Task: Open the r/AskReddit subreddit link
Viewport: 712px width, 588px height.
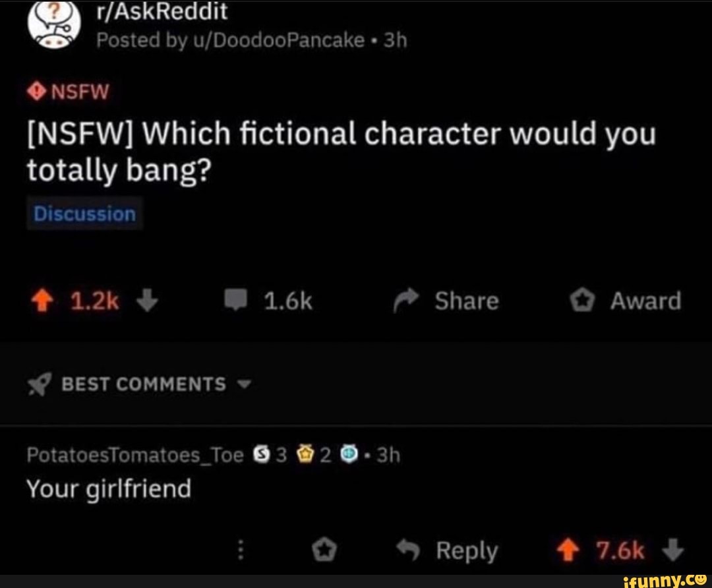Action: click(162, 11)
